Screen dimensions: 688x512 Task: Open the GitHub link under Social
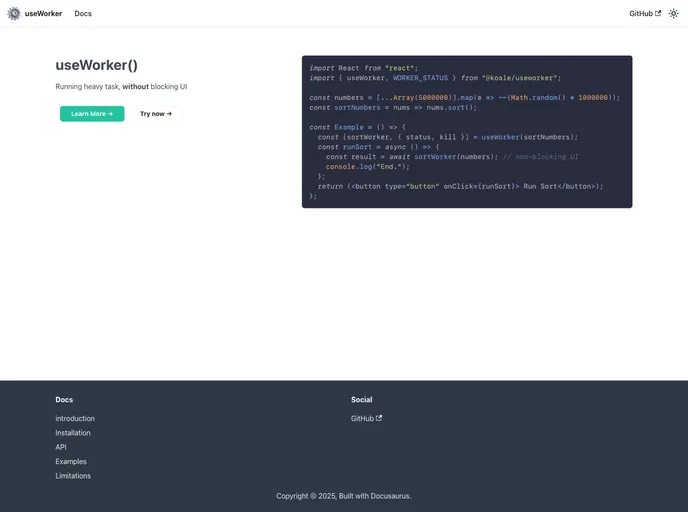(x=366, y=419)
